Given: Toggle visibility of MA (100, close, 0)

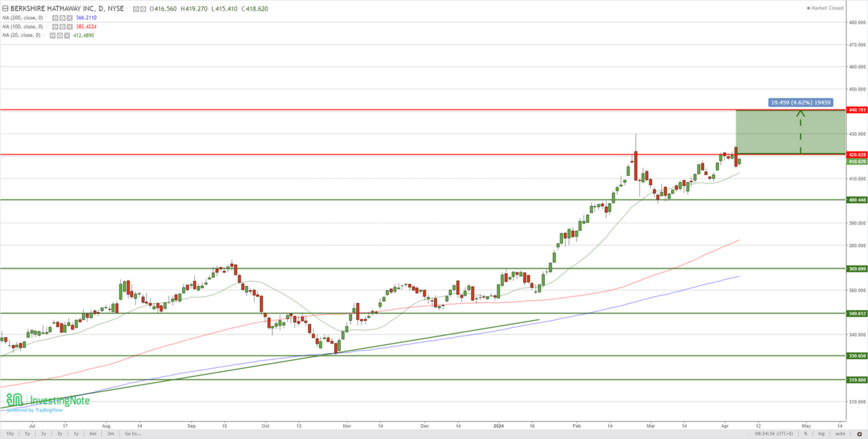Looking at the screenshot, I should 55,27.
